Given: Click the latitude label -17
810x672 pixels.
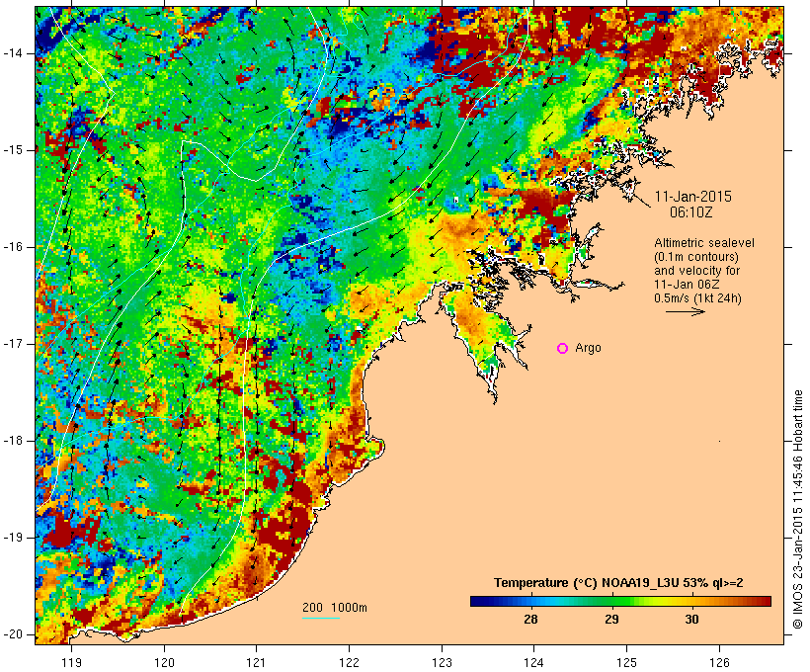Looking at the screenshot, I should tap(12, 344).
